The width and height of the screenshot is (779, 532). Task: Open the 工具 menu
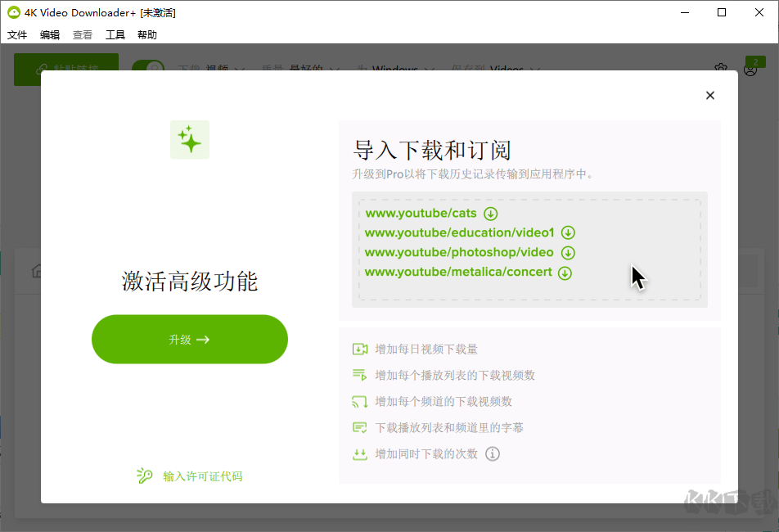[x=115, y=34]
